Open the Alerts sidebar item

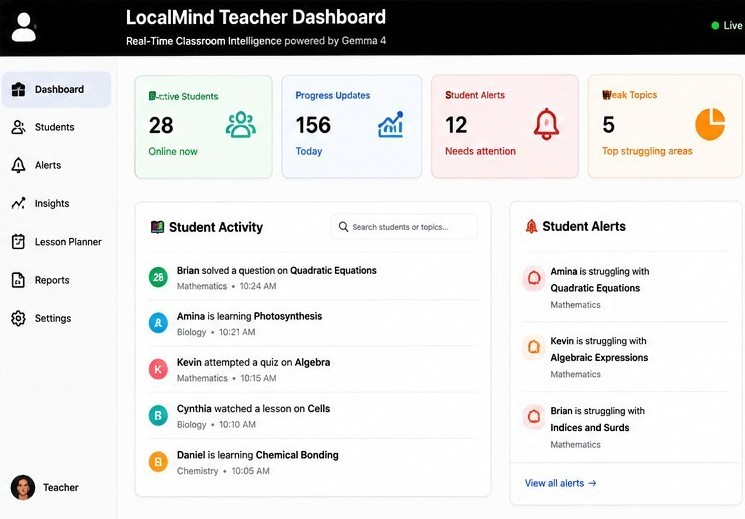tap(57, 165)
